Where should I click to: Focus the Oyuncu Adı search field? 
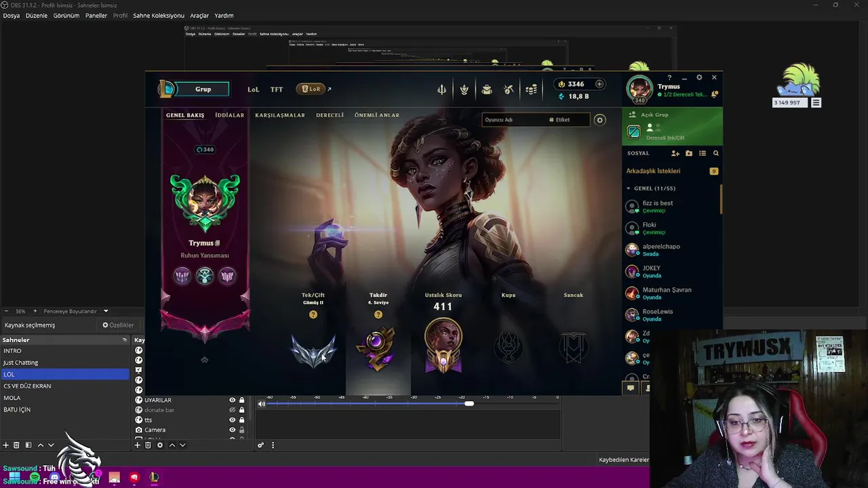(x=513, y=120)
